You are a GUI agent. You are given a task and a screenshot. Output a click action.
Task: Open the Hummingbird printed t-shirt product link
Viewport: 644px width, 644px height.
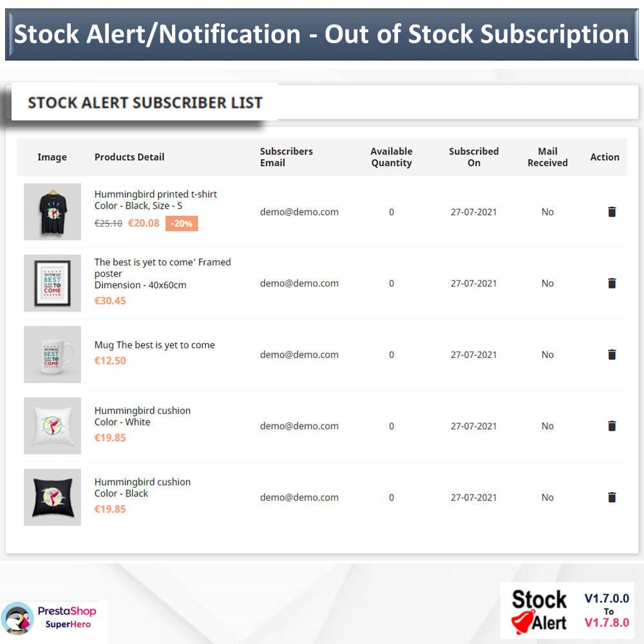(x=156, y=194)
